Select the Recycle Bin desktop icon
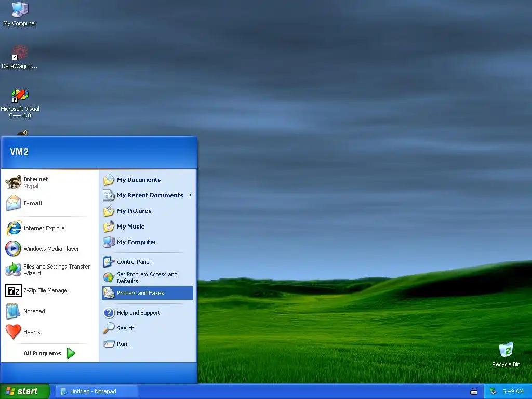The width and height of the screenshot is (532, 399). pyautogui.click(x=506, y=354)
